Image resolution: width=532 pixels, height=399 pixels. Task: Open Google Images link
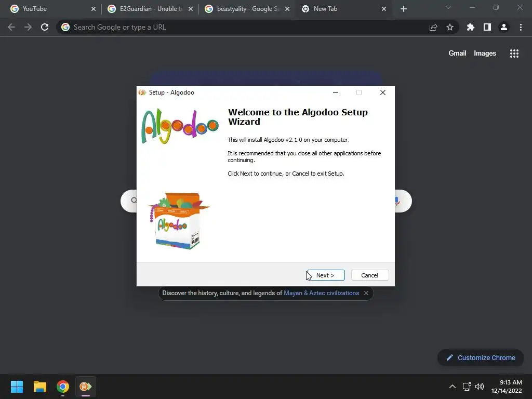pos(485,54)
